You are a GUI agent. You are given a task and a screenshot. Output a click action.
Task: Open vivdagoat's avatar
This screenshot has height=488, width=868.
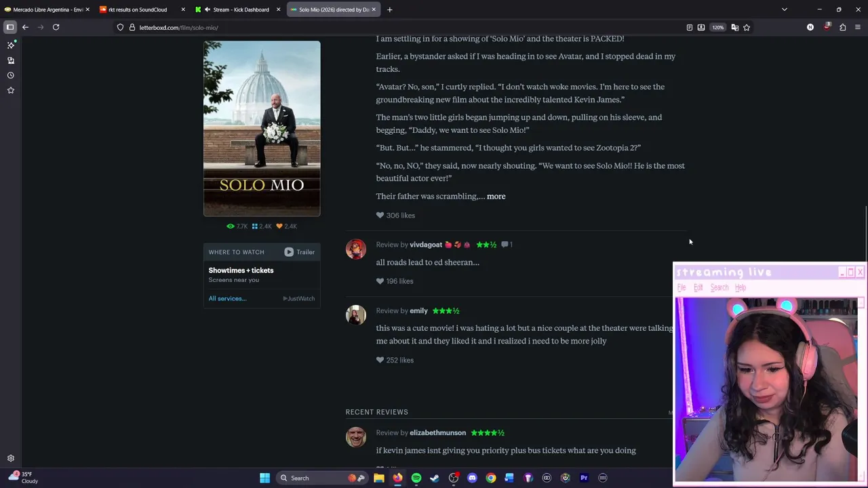pyautogui.click(x=355, y=249)
